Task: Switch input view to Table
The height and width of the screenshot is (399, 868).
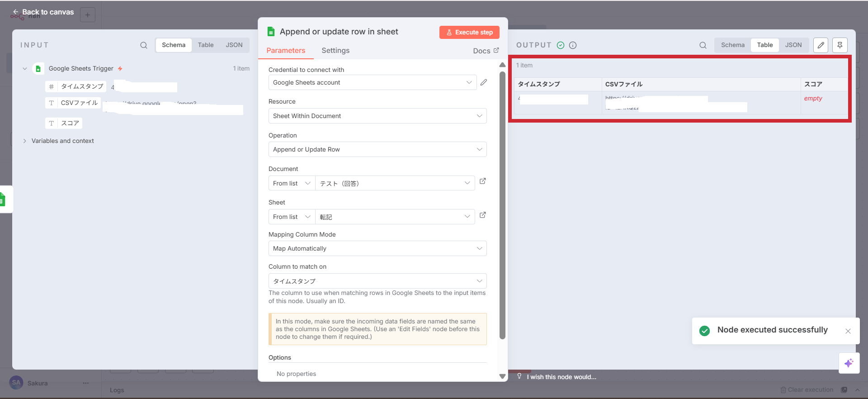Action: click(205, 45)
